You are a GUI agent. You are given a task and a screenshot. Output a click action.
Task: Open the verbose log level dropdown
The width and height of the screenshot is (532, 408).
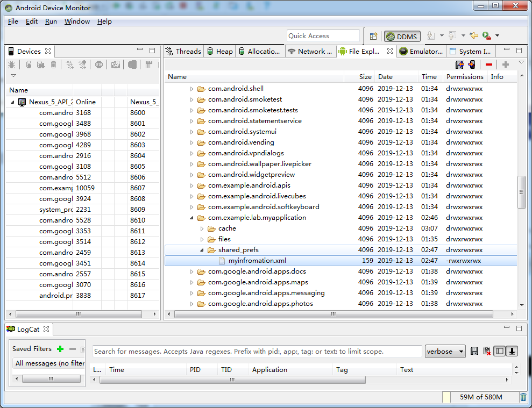(x=445, y=352)
